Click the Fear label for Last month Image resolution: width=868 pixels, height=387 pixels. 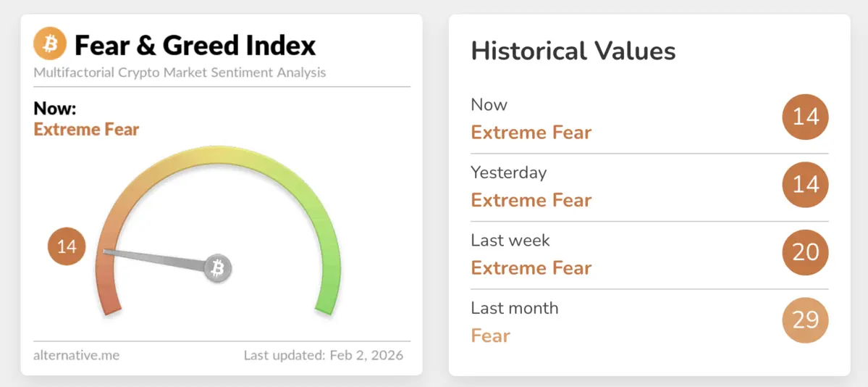(x=490, y=336)
